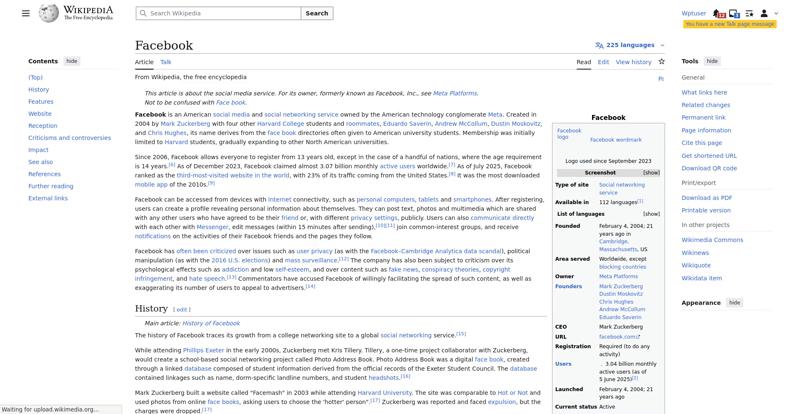
Task: Hide the Tools panel
Action: click(x=712, y=61)
